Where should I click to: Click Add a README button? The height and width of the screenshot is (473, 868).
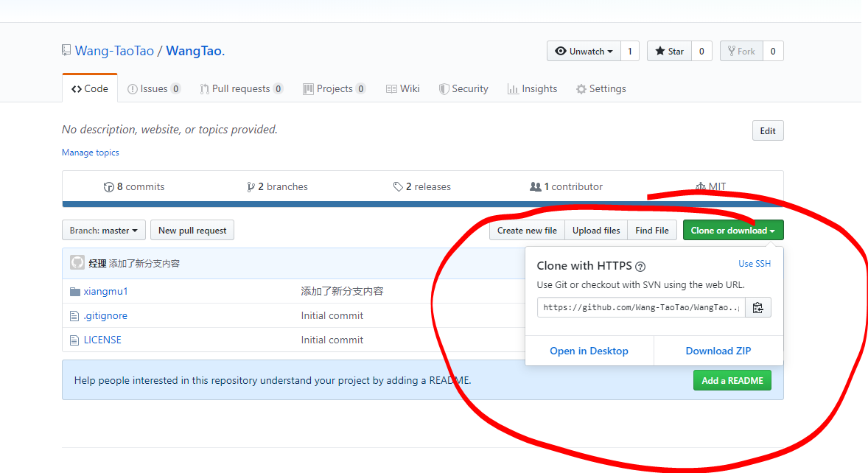(732, 381)
